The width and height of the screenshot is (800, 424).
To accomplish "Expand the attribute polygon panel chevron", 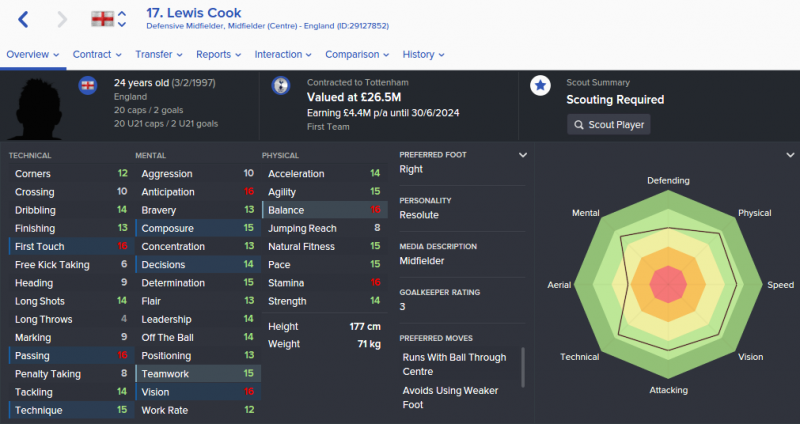I will pyautogui.click(x=790, y=155).
